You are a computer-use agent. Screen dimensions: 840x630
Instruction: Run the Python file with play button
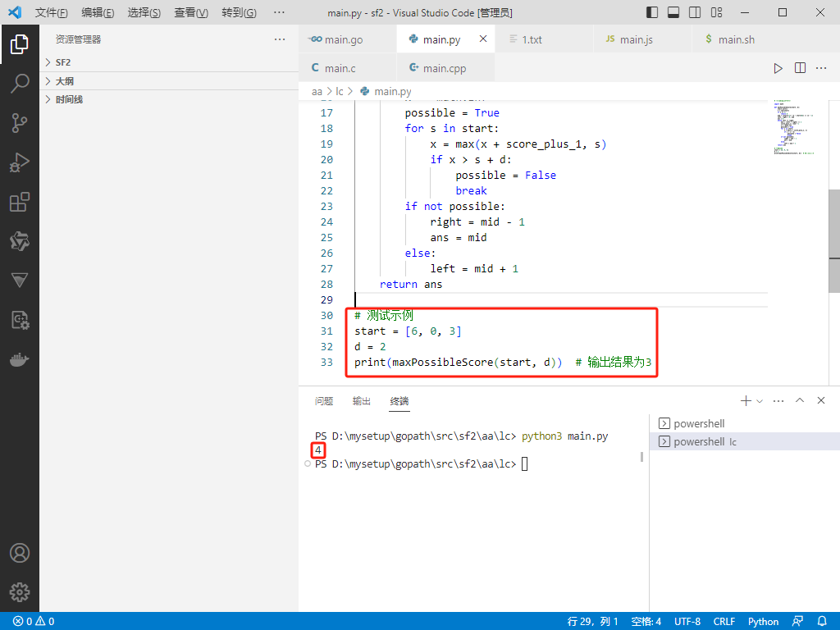pos(778,68)
